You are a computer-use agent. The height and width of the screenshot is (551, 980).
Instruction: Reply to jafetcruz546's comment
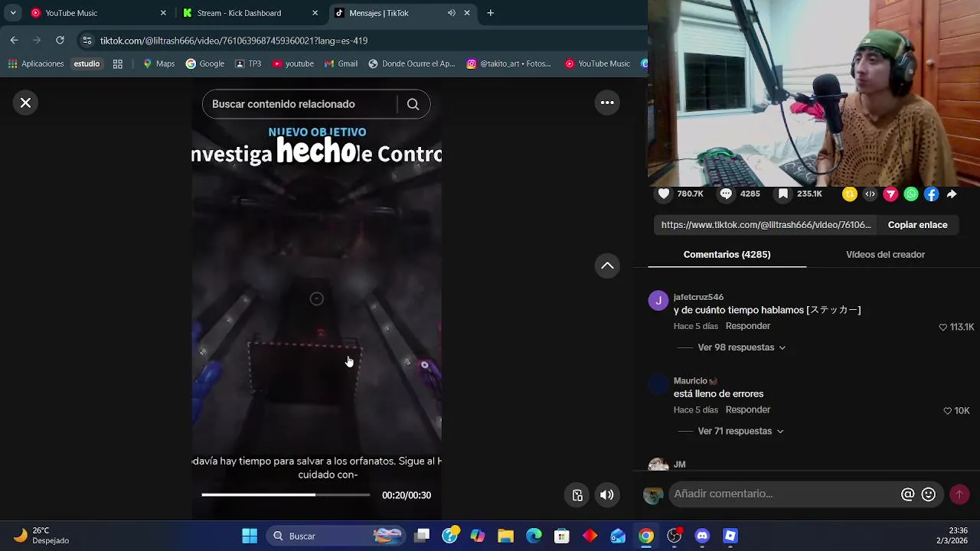pyautogui.click(x=748, y=326)
